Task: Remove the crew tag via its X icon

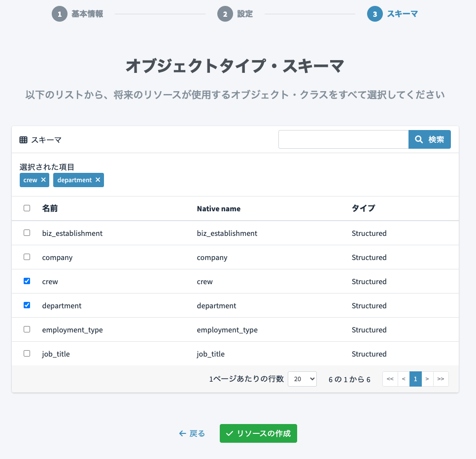Action: pos(43,180)
